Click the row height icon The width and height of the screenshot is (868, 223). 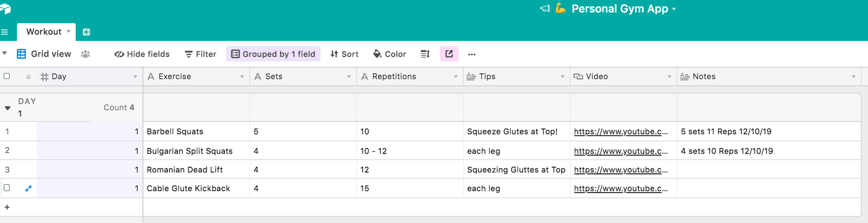click(x=425, y=54)
